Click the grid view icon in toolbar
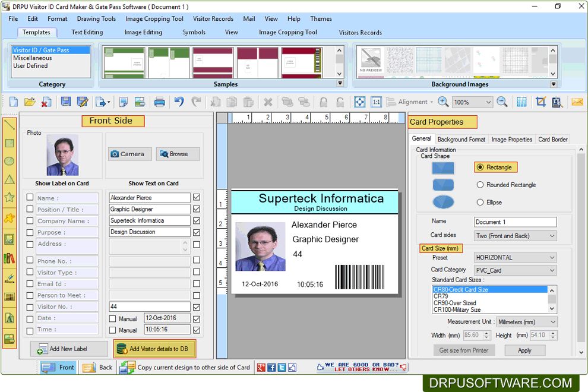Viewport: 588px width, 392px height. point(521,102)
